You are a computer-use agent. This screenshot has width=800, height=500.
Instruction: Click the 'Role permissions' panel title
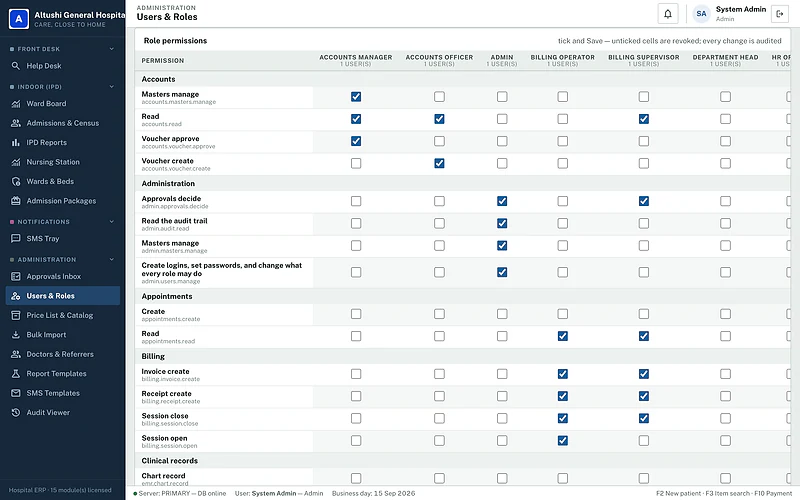coord(175,40)
